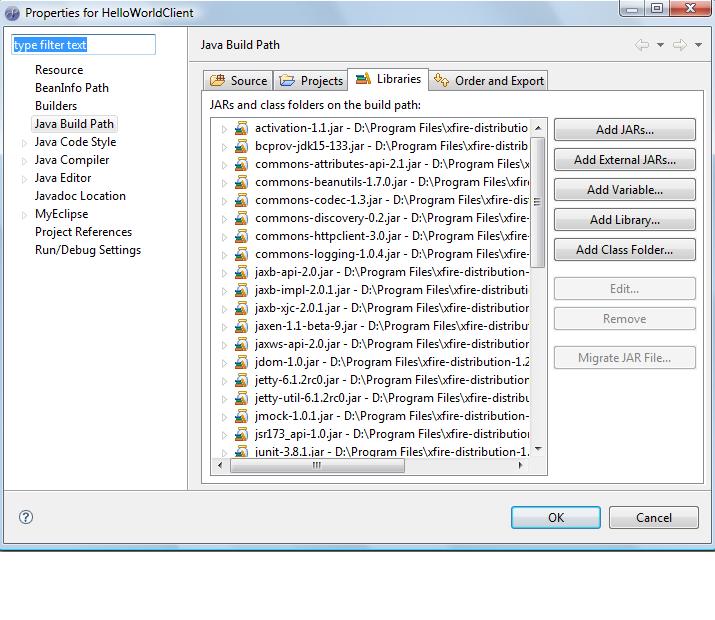Click the commons-discovery-0.2.jar jar icon
This screenshot has height=620, width=715.
[x=241, y=218]
